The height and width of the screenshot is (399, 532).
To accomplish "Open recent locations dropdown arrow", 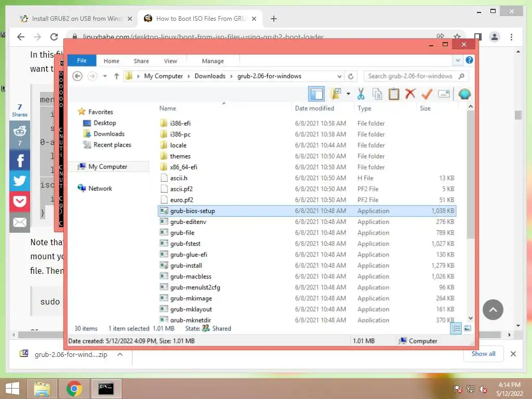I will (x=105, y=76).
